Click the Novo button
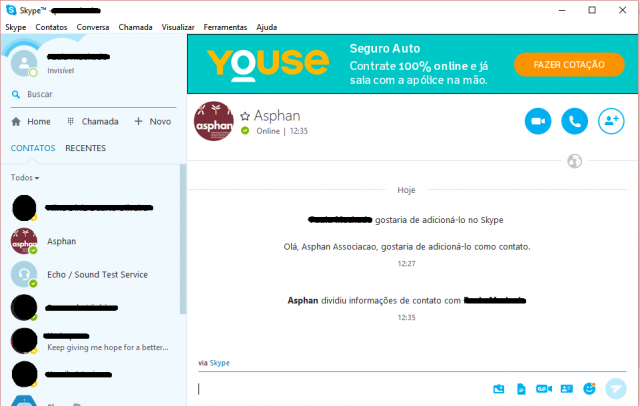The height and width of the screenshot is (406, 640). pos(153,122)
